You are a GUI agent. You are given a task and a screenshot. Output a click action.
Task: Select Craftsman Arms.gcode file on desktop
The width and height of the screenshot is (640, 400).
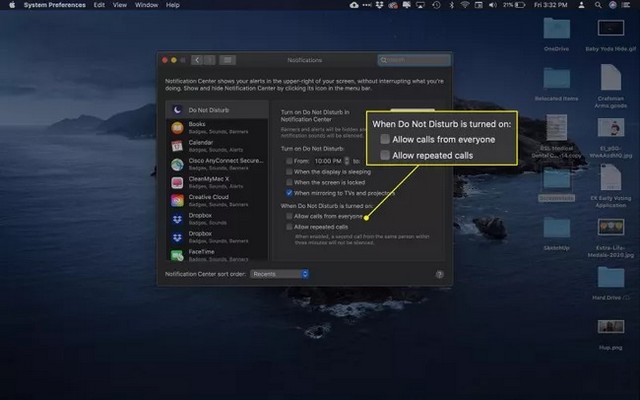point(611,78)
